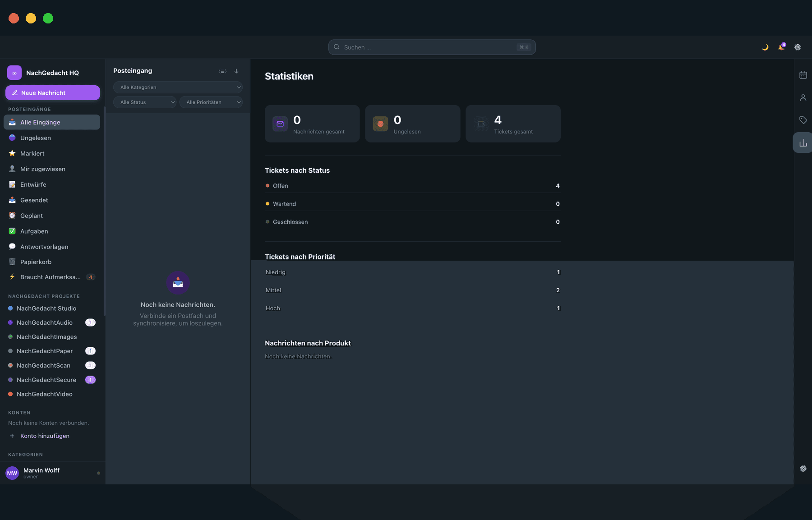Toggle sort order arrow in Posteingang
Screen dimensions: 812x520
[x=236, y=71]
